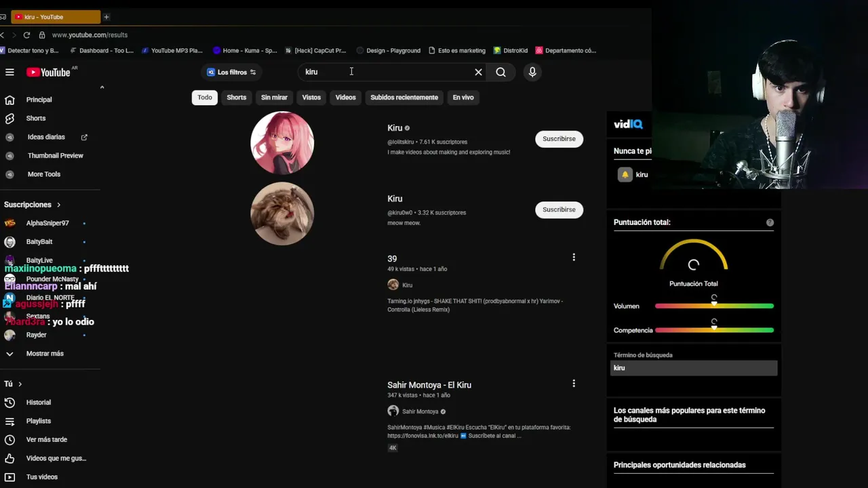Open Rayder subscription channel

(x=37, y=335)
